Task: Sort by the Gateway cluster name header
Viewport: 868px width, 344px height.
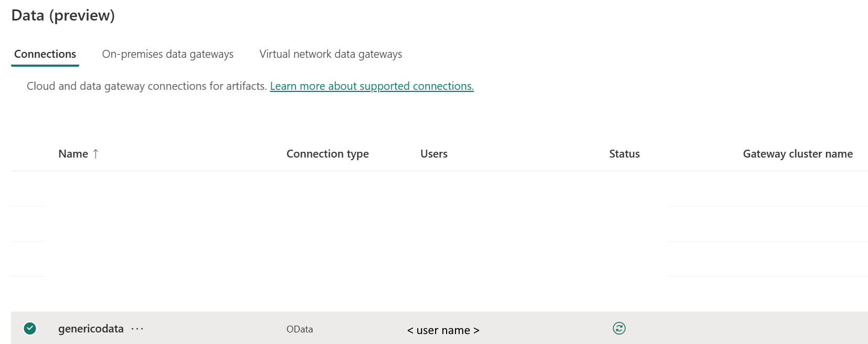Action: (798, 154)
